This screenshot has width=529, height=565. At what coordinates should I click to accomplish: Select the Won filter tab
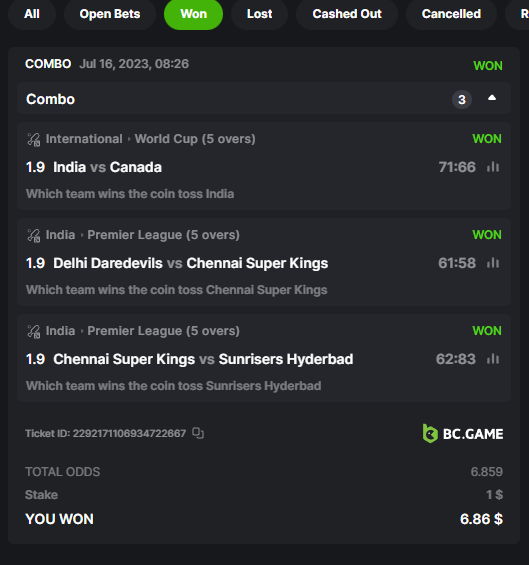pyautogui.click(x=194, y=14)
